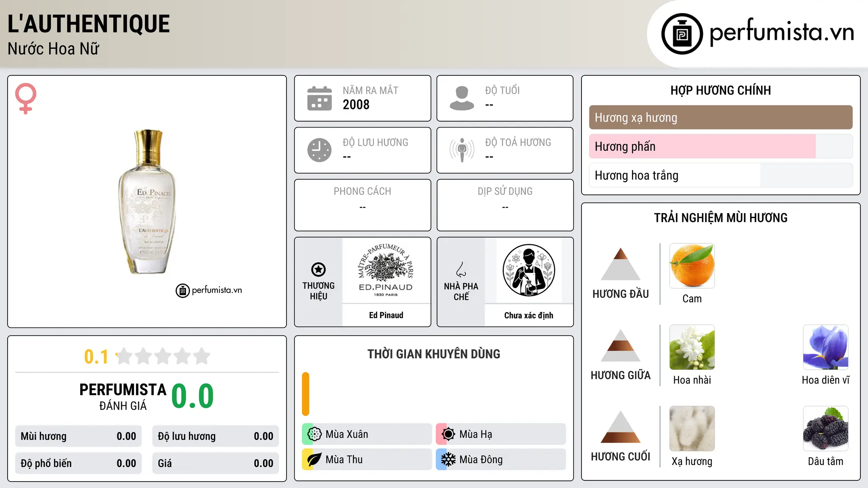
Task: Click the Perfumista đánh giá label
Action: point(123,396)
